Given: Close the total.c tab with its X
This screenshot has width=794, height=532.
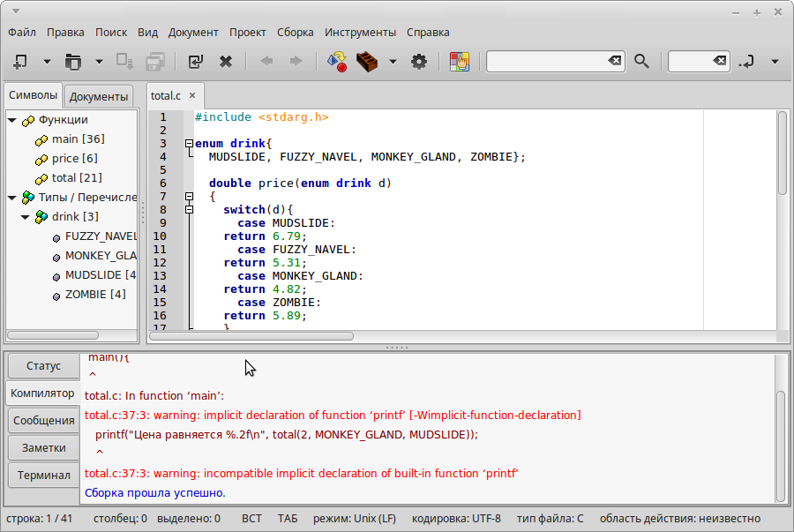Looking at the screenshot, I should (x=192, y=95).
